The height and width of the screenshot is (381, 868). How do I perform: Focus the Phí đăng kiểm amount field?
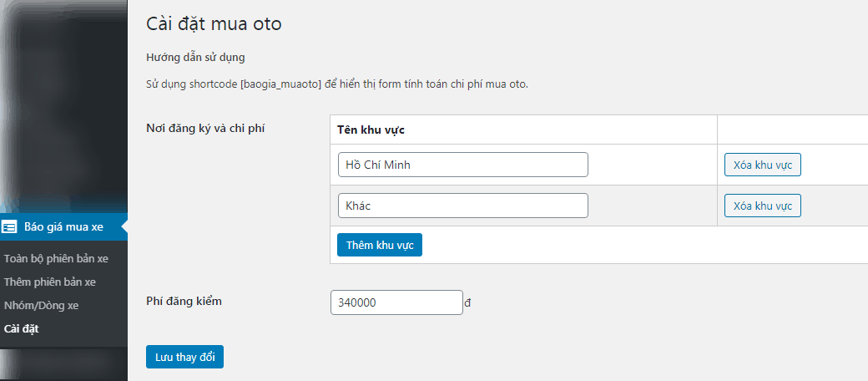point(396,302)
